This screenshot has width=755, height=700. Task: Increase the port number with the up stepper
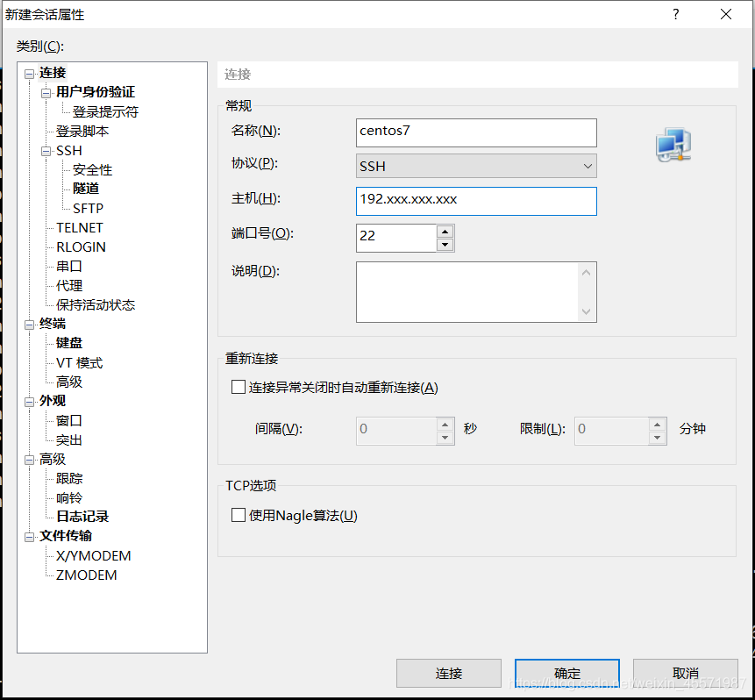point(447,232)
